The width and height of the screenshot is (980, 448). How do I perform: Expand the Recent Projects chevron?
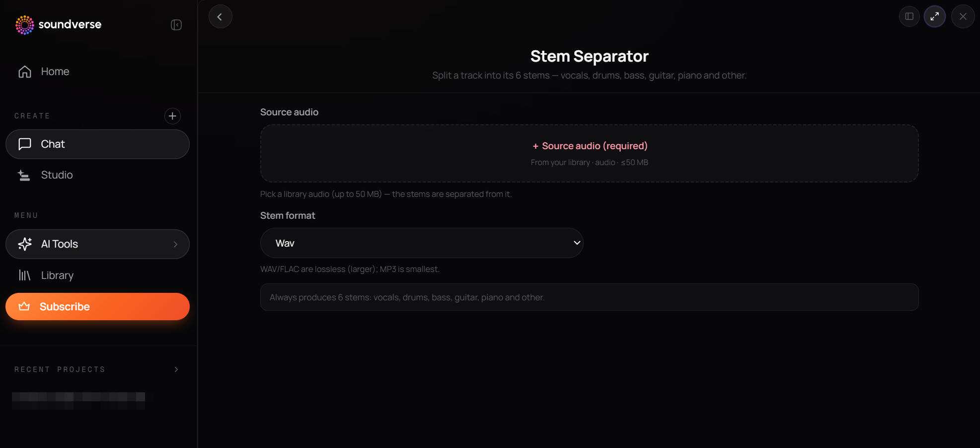[x=176, y=369]
